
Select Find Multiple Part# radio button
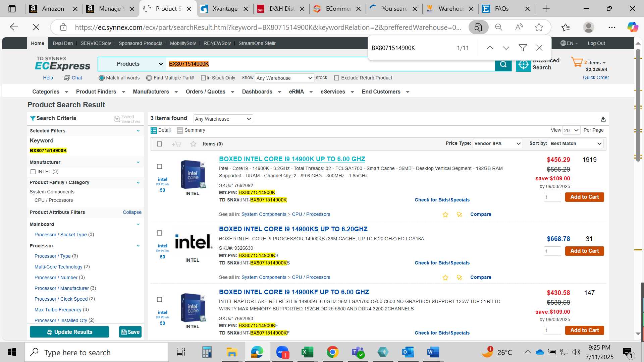(149, 78)
